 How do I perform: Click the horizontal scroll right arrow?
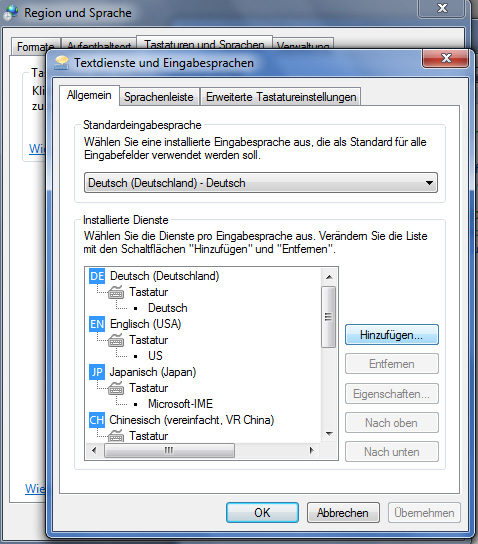point(311,450)
